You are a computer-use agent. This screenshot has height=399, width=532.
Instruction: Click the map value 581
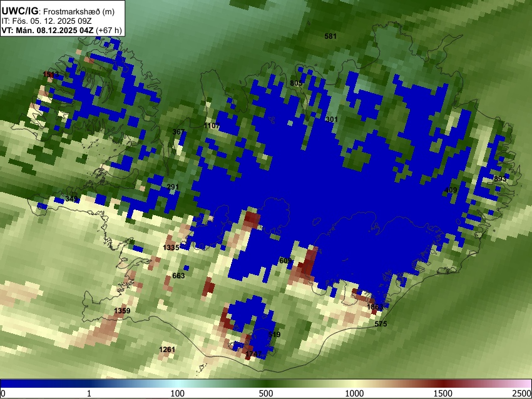(330, 36)
